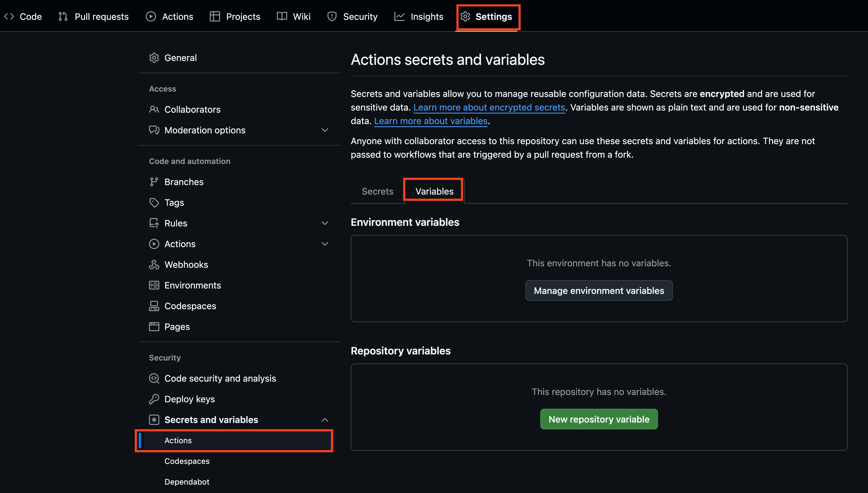Click the Webhooks icon in sidebar
This screenshot has width=868, height=493.
[x=154, y=264]
